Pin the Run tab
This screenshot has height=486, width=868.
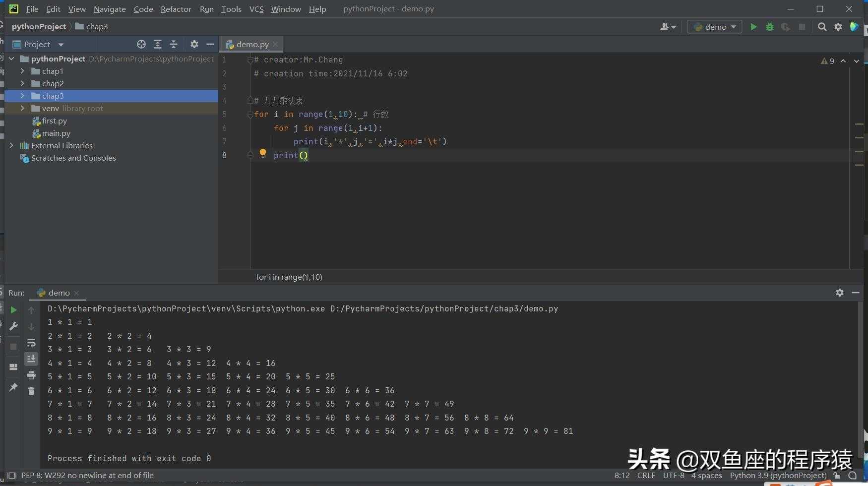[13, 387]
